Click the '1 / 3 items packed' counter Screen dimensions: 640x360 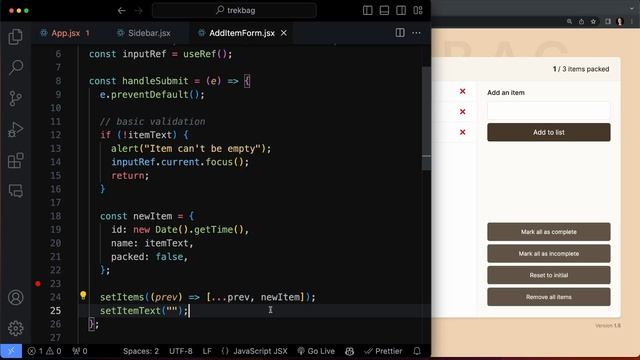tap(581, 69)
